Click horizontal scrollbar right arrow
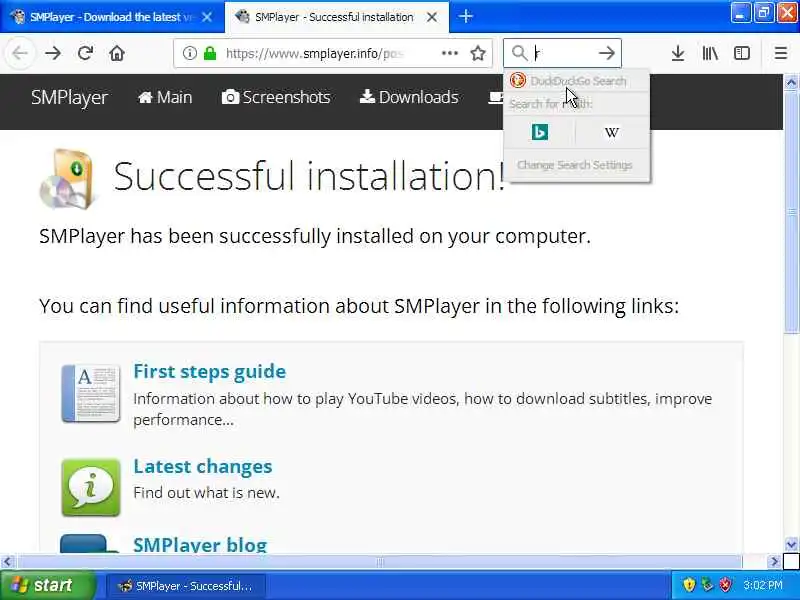 tap(774, 562)
